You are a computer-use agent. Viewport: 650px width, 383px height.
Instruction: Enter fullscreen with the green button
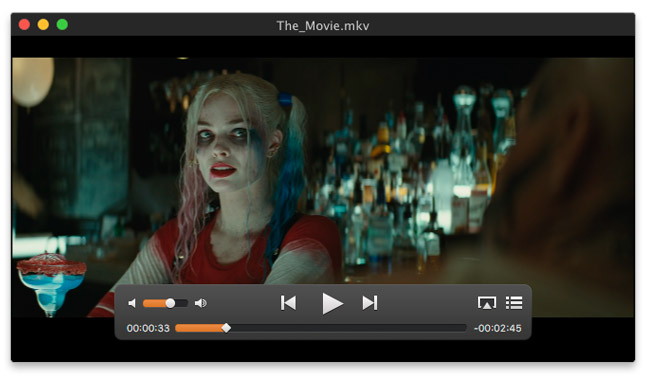pyautogui.click(x=62, y=25)
